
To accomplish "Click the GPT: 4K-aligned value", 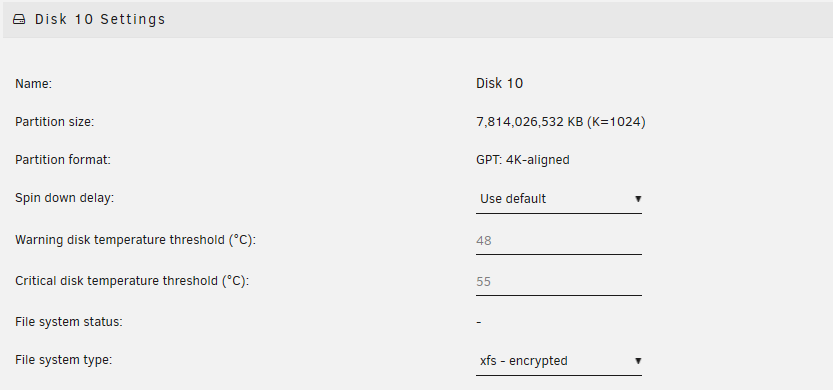I will point(523,160).
